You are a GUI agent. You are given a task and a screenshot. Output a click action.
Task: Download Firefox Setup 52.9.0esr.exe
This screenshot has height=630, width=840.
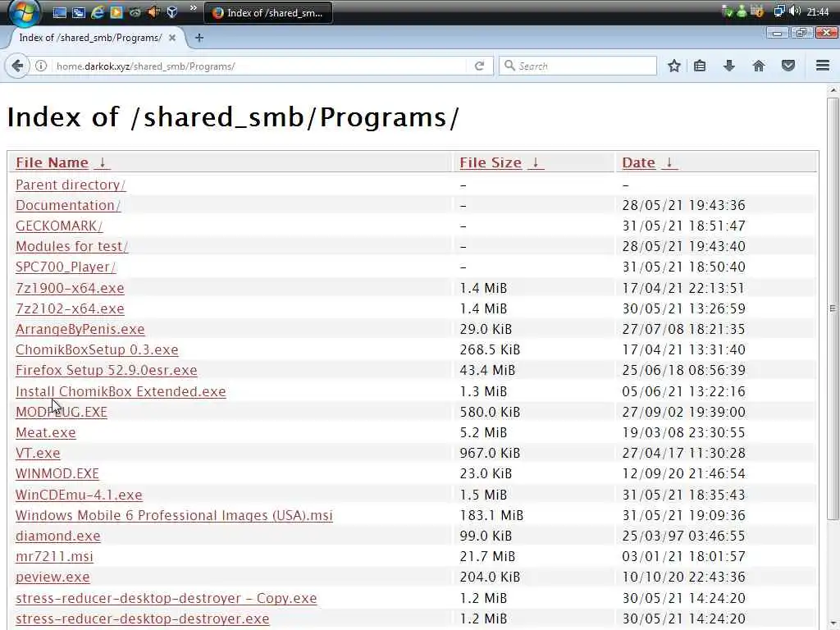[x=106, y=370]
